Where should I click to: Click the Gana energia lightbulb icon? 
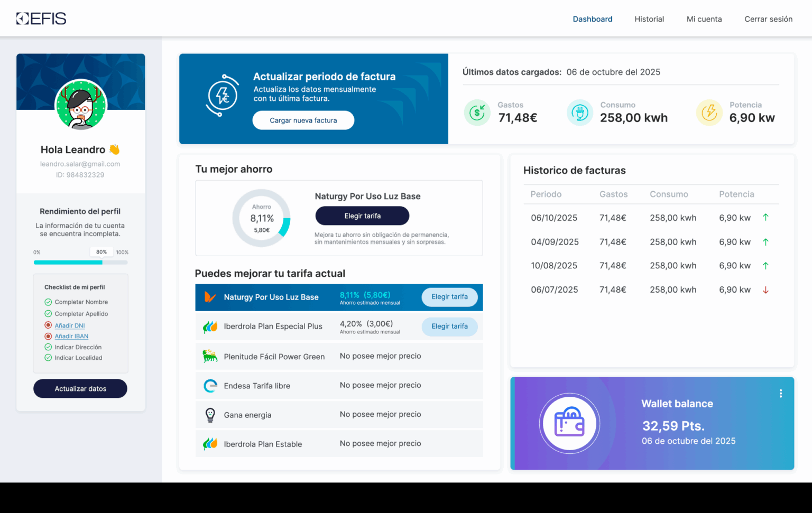click(210, 415)
